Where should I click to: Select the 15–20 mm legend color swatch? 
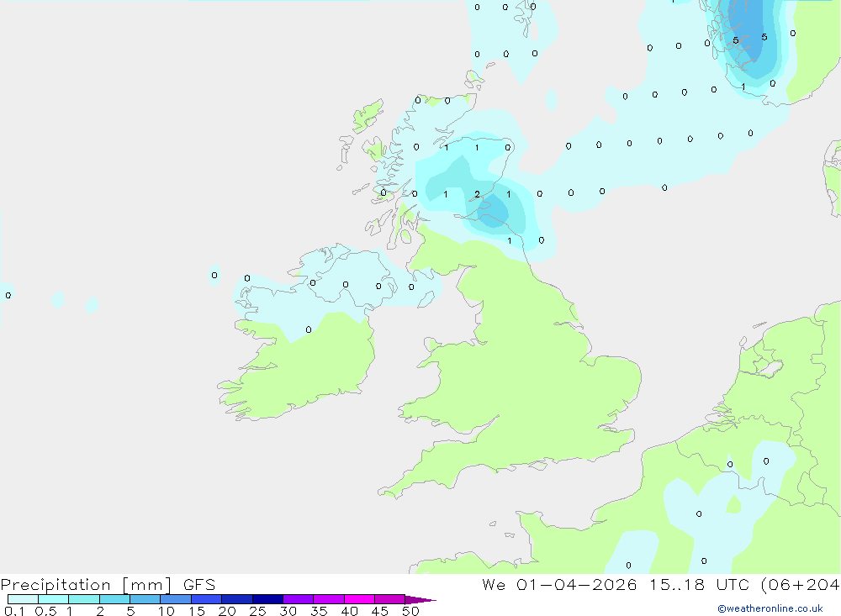click(207, 599)
